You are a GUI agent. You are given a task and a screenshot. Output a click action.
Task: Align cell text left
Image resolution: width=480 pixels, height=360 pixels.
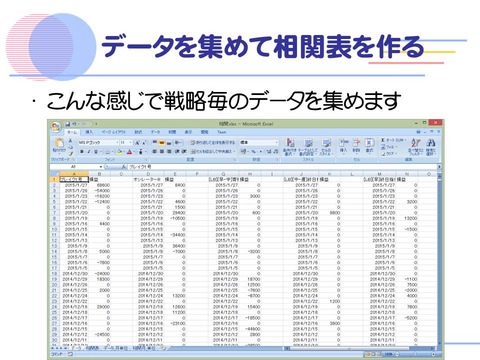pyautogui.click(x=155, y=152)
